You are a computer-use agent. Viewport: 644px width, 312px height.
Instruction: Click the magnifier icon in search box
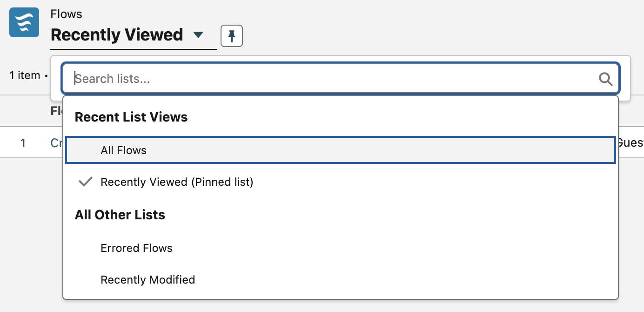605,79
